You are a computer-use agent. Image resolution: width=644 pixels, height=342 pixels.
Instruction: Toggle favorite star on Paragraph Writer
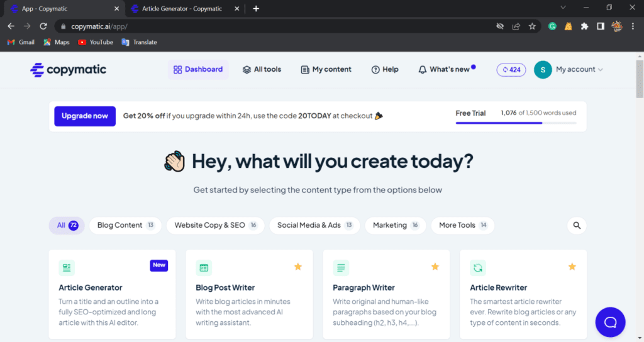click(435, 267)
